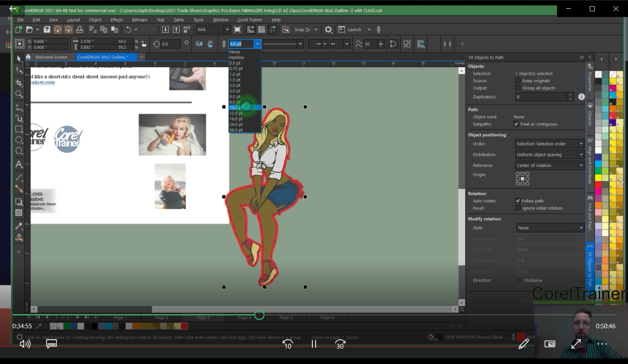The image size is (628, 364).
Task: Click the rotation angle 0.0 field
Action: [170, 44]
